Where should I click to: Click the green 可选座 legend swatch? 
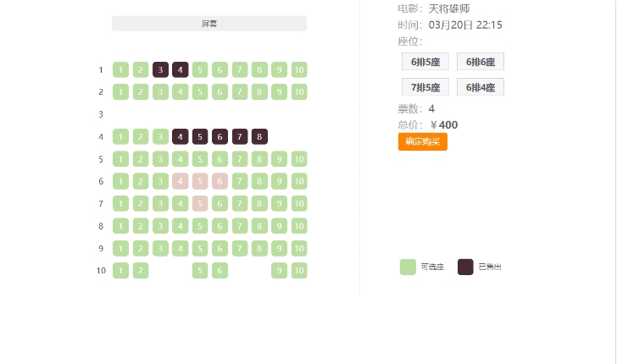(x=408, y=267)
